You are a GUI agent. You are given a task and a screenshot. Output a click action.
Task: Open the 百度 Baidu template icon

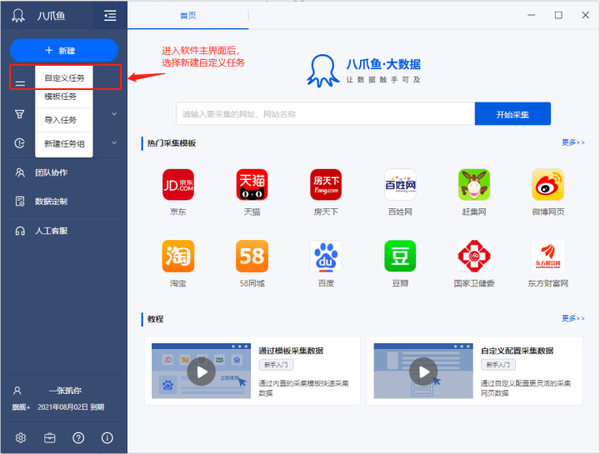(x=326, y=256)
